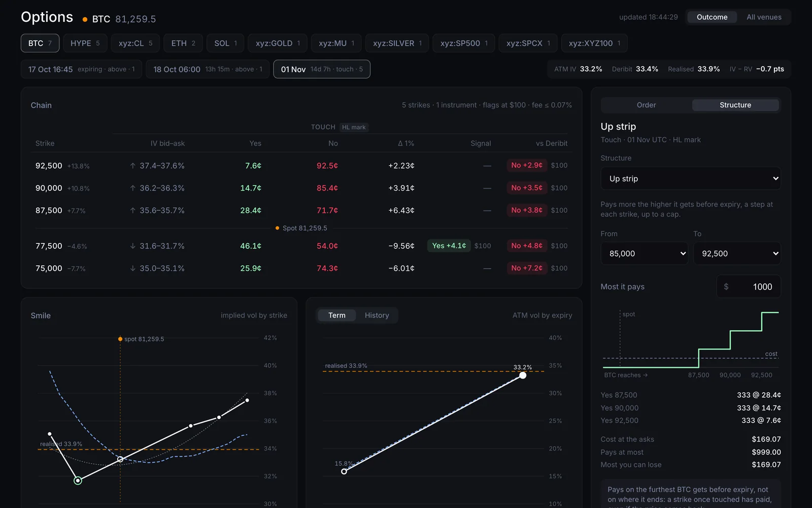
Task: Click the Yes price 46.1¢
Action: [251, 246]
